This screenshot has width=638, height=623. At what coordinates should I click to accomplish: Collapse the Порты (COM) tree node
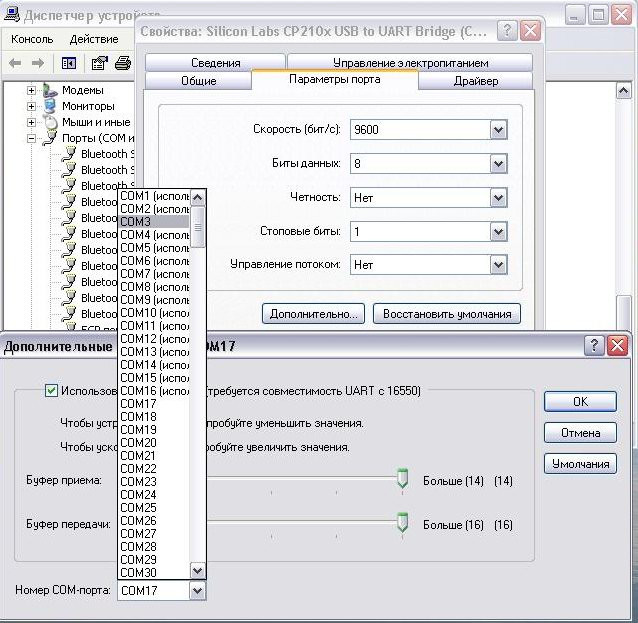32,138
